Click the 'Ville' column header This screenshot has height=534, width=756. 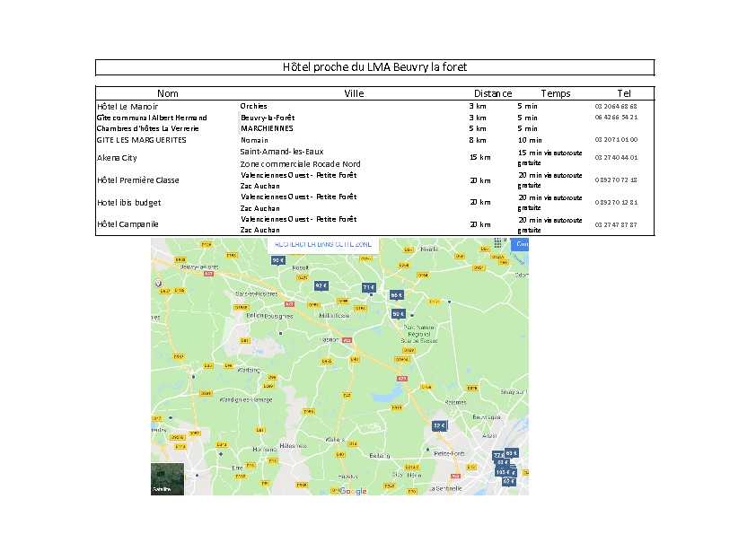tap(354, 93)
